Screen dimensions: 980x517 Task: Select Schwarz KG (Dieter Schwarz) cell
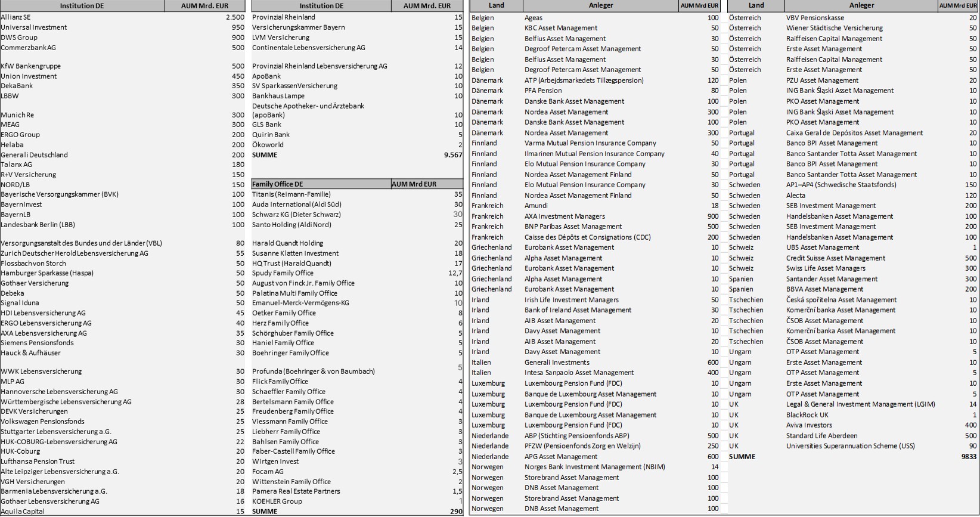(x=296, y=215)
